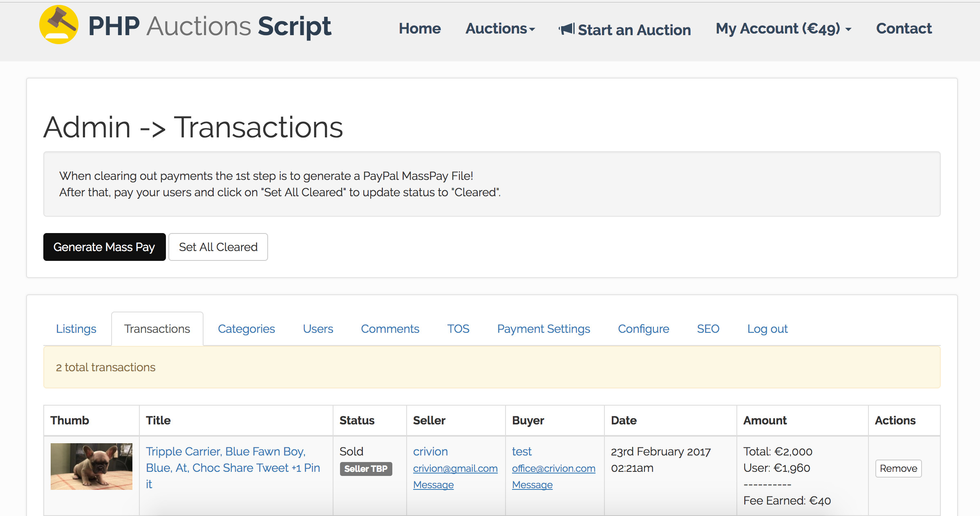Open the Contact page
The width and height of the screenshot is (980, 516).
(x=904, y=29)
